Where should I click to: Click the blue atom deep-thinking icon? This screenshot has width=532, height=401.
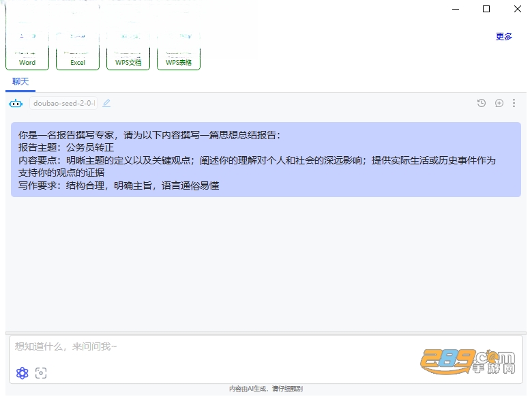click(x=23, y=373)
